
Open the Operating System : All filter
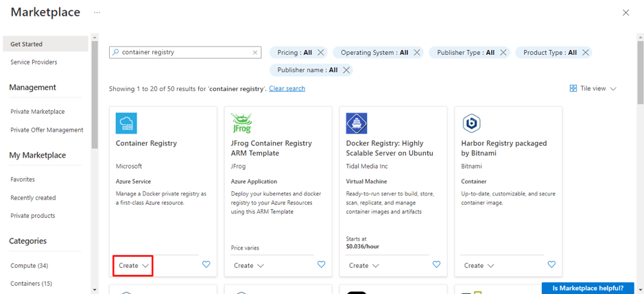(x=374, y=53)
